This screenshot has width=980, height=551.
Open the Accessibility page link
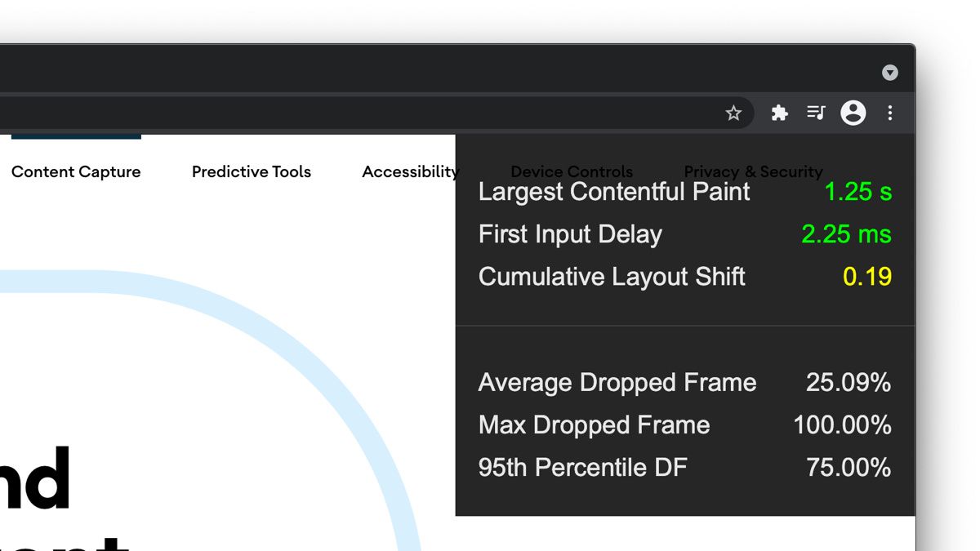coord(411,172)
